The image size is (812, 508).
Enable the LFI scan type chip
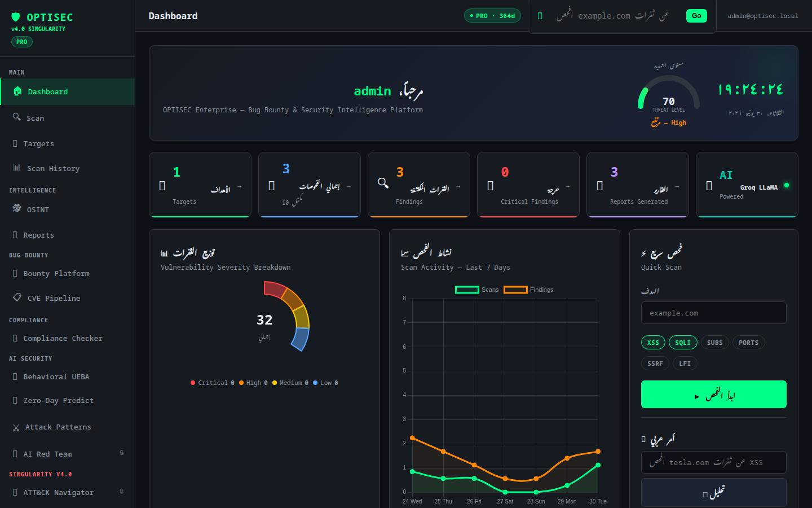pos(685,364)
